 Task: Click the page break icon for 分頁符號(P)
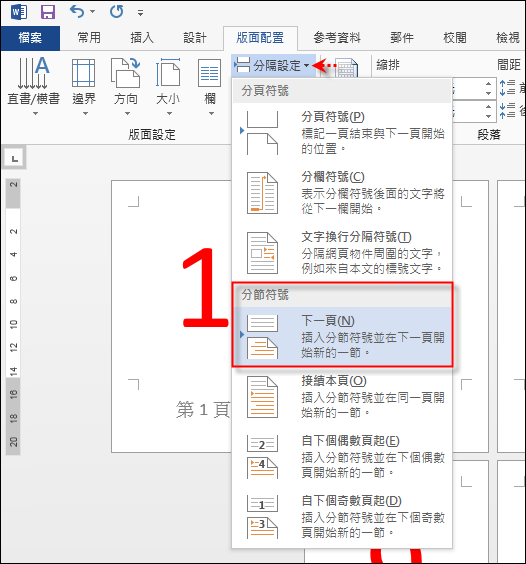pos(262,133)
